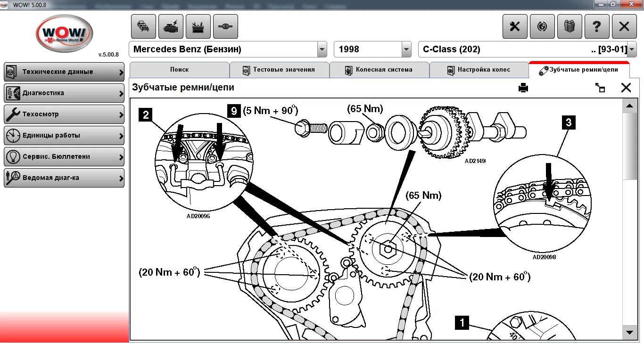Switch to the Поиск tab

point(179,70)
